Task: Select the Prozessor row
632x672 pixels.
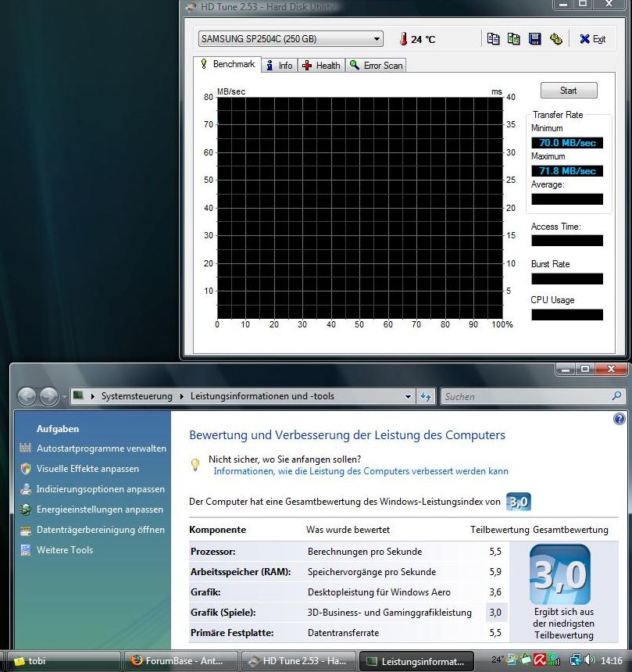Action: [348, 552]
